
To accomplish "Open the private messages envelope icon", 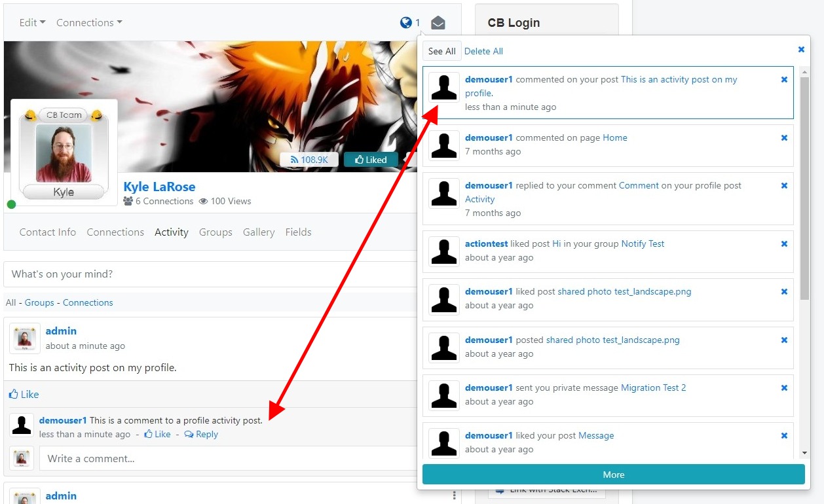I will (438, 23).
